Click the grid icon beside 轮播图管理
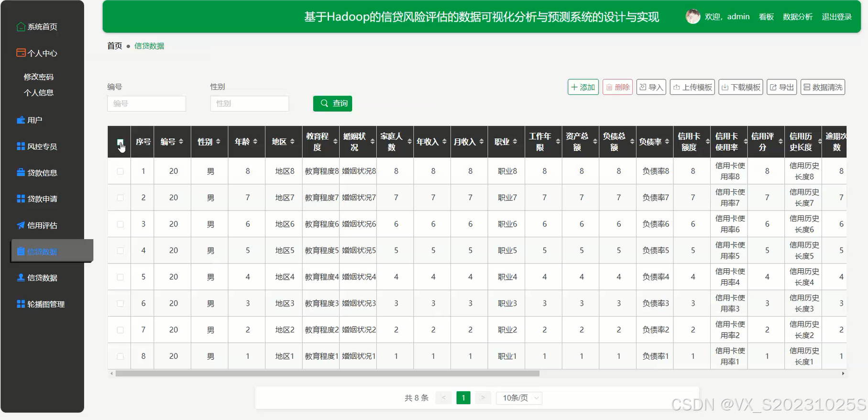The height and width of the screenshot is (420, 868). coord(21,304)
